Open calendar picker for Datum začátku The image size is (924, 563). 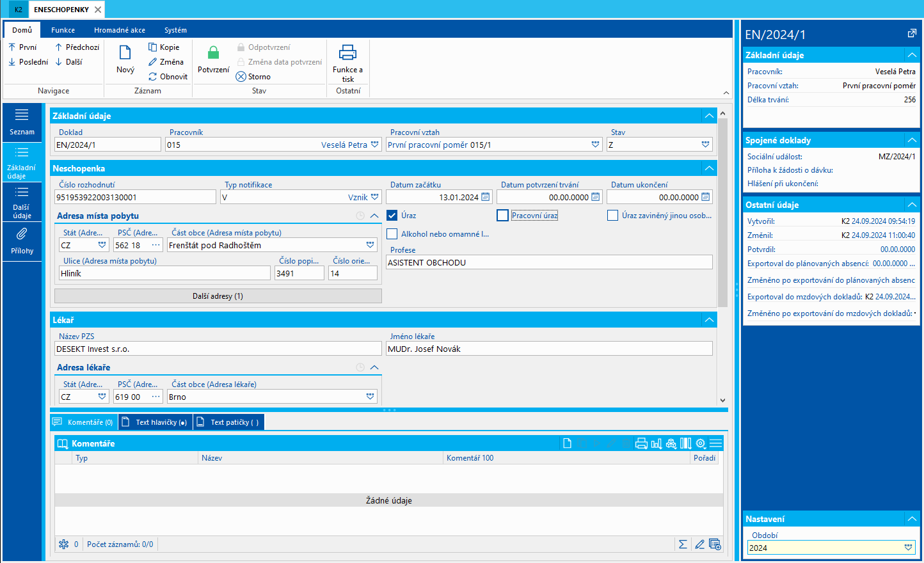(x=486, y=198)
